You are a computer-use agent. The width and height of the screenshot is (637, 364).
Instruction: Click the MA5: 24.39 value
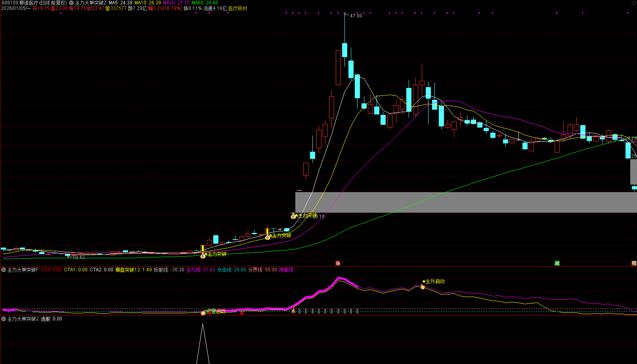tap(121, 3)
